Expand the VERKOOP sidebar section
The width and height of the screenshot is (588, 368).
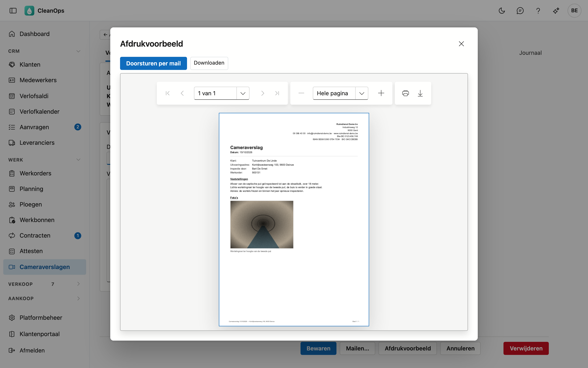click(78, 284)
